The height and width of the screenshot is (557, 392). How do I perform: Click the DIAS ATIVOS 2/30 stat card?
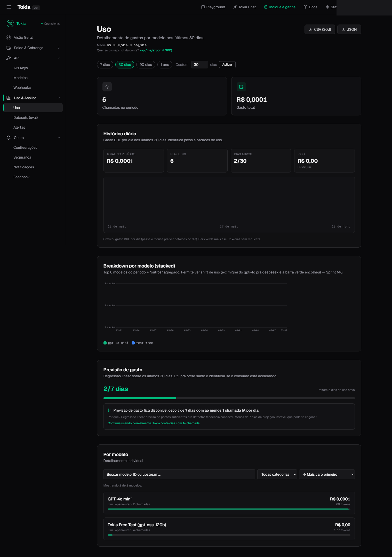[x=261, y=161]
